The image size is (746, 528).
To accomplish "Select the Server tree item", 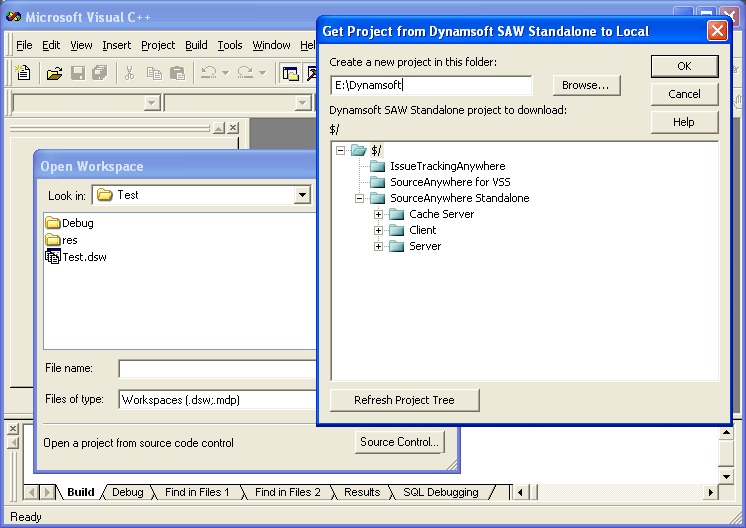I will point(425,246).
